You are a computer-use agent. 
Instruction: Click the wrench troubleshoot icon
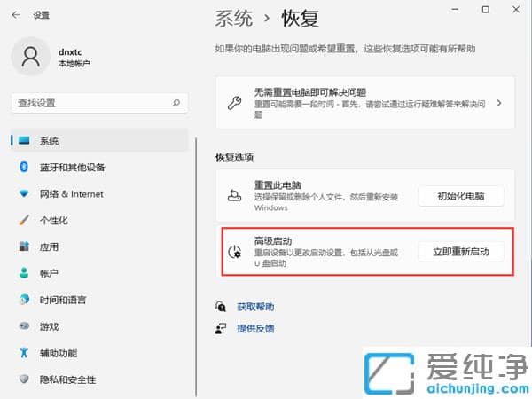tap(234, 103)
